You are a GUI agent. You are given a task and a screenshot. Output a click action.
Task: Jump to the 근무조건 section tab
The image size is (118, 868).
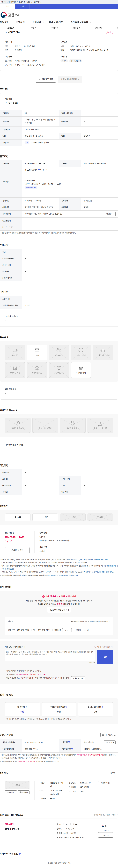click(33, 28)
